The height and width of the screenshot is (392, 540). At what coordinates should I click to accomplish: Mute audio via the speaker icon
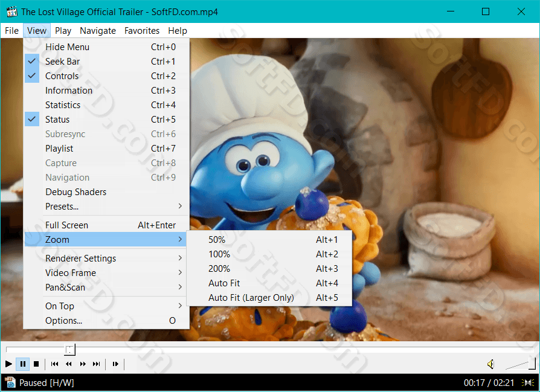click(x=490, y=364)
